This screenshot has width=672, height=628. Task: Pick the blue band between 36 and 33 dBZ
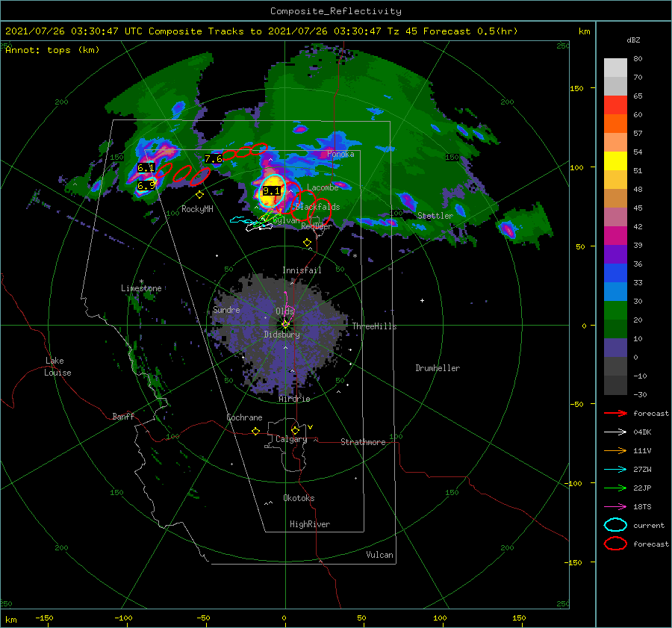(x=615, y=273)
